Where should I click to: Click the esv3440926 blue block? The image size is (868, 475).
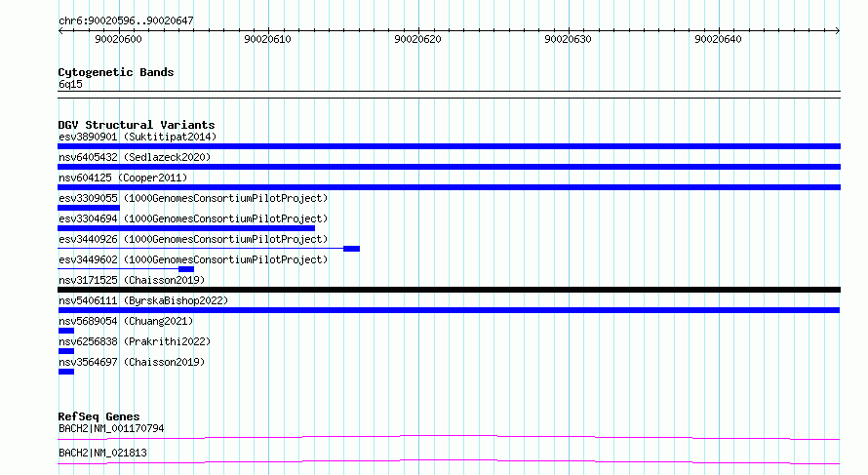(351, 249)
